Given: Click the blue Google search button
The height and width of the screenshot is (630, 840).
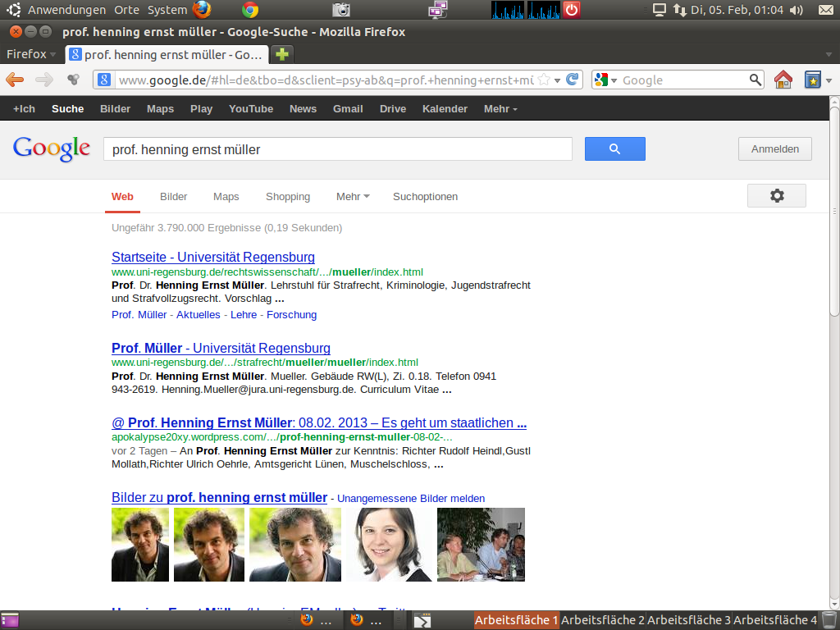Looking at the screenshot, I should (x=615, y=149).
